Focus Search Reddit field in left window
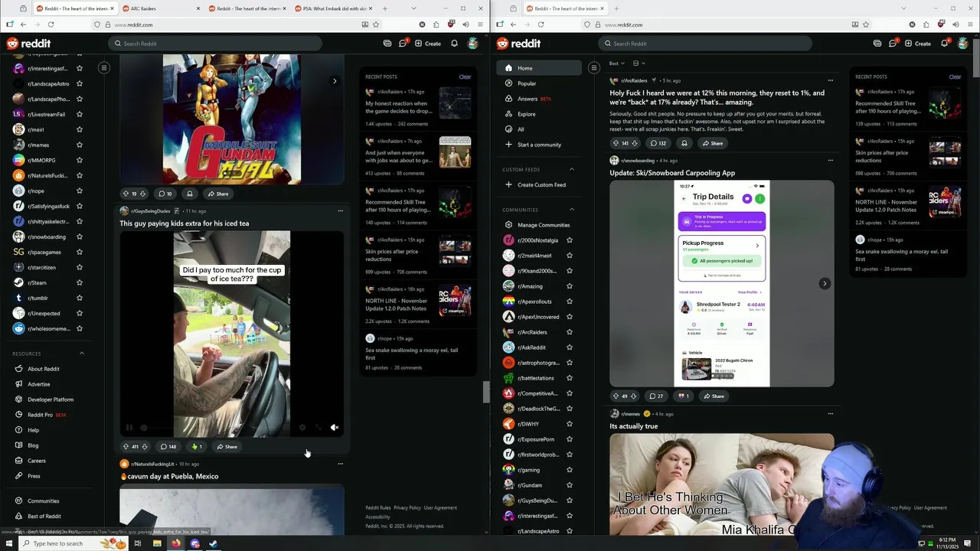The height and width of the screenshot is (551, 980). (215, 44)
